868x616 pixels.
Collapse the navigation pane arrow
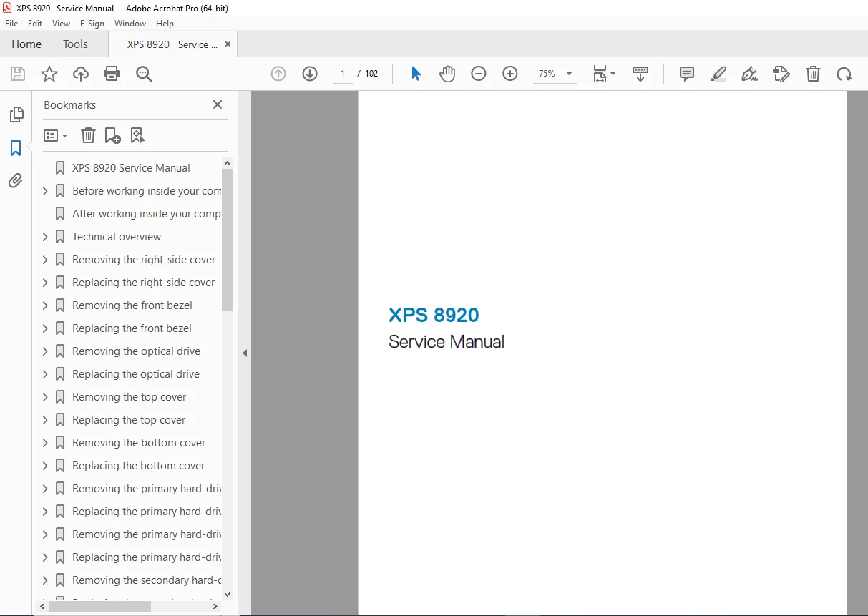245,353
